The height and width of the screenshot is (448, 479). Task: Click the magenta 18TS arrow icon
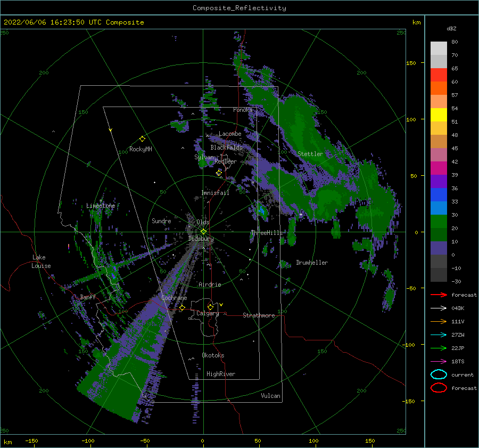pyautogui.click(x=439, y=362)
